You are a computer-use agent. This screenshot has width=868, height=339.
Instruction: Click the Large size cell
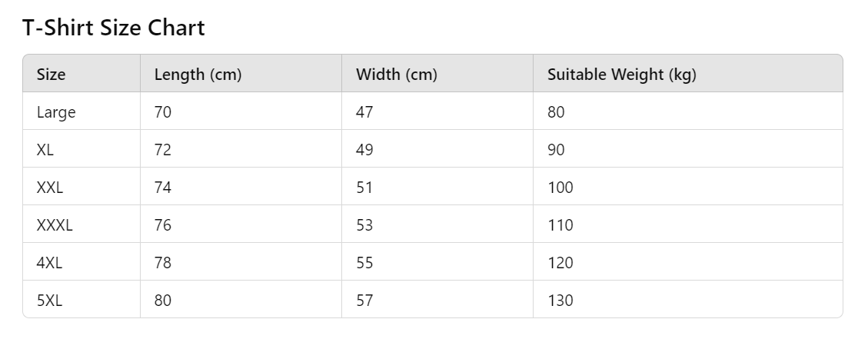coord(81,111)
